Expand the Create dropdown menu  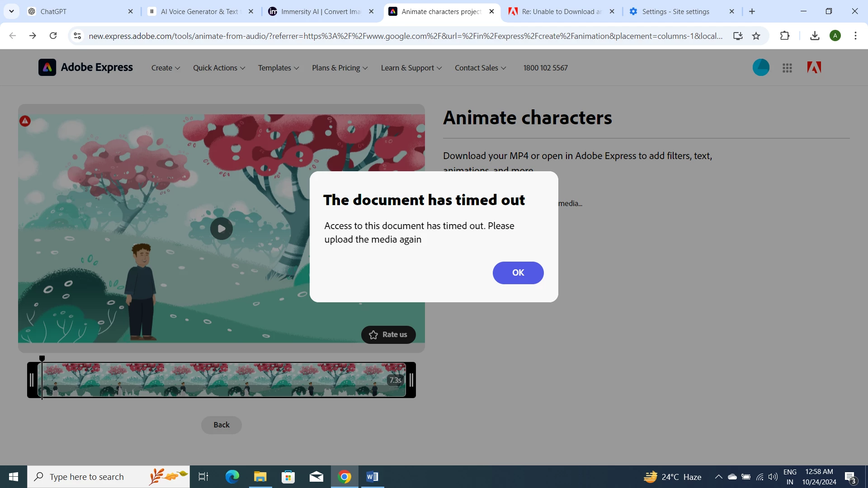coord(165,68)
